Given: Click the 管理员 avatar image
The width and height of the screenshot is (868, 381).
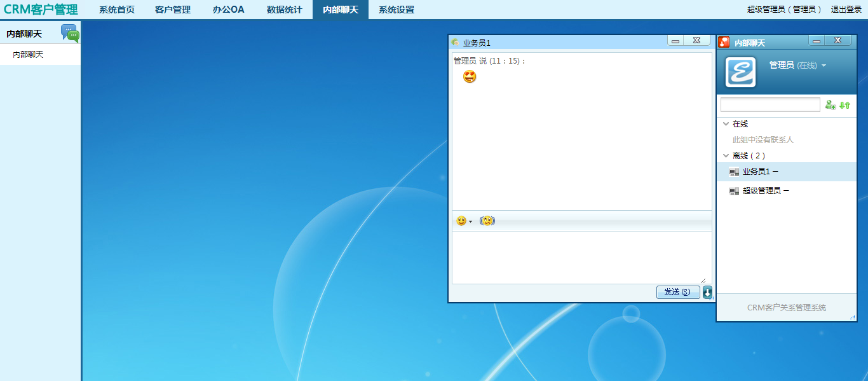Looking at the screenshot, I should point(741,72).
